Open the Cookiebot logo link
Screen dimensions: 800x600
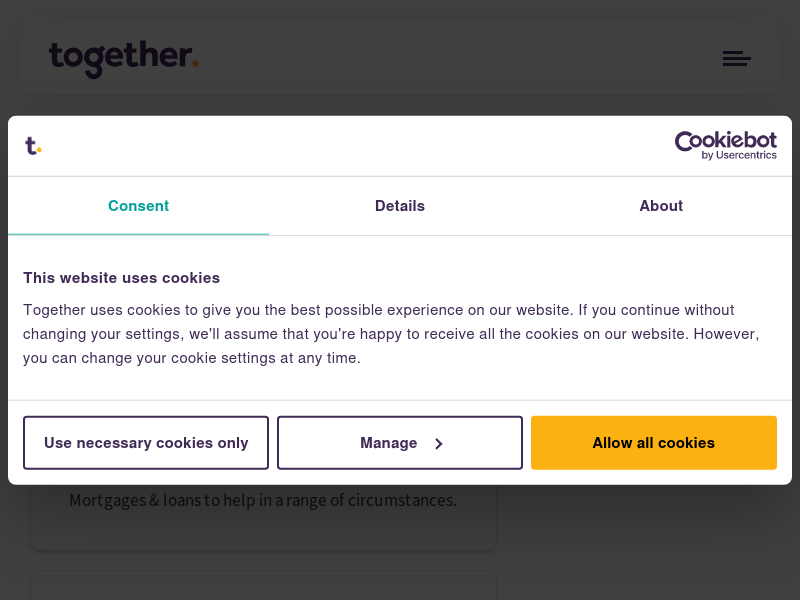(x=726, y=145)
